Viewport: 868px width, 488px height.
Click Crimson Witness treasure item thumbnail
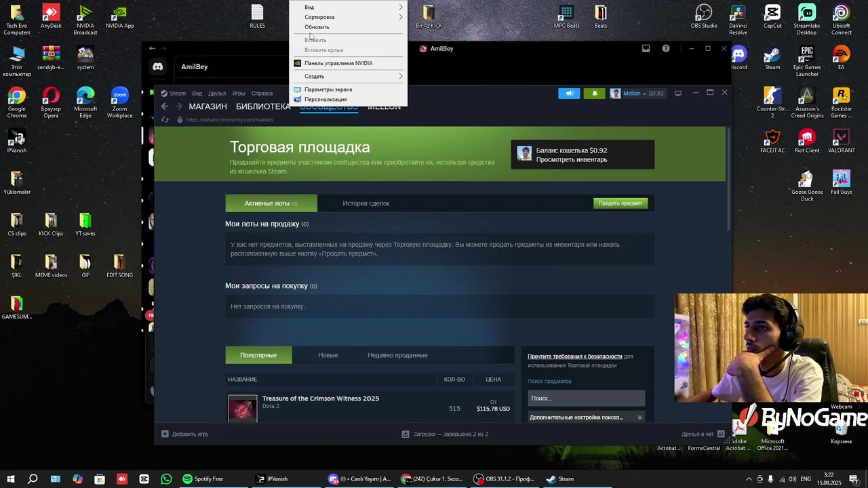243,409
